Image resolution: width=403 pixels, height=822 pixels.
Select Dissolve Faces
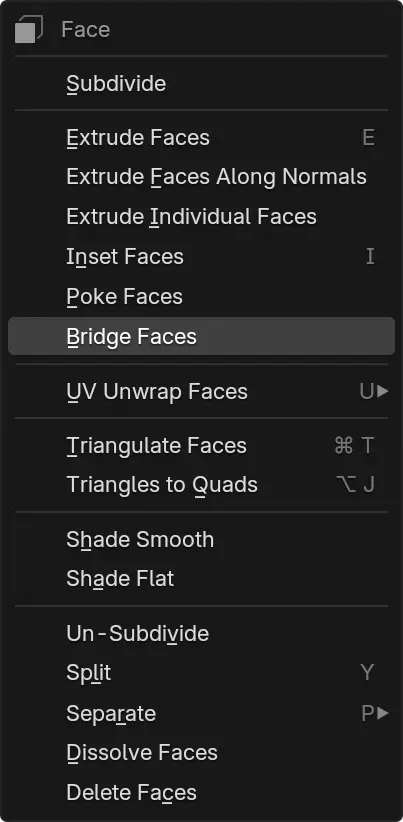(x=201, y=752)
